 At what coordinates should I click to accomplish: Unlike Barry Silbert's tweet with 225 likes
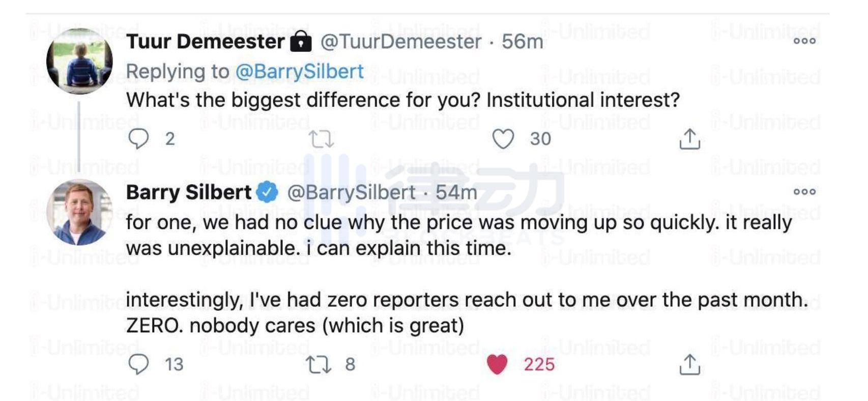(x=497, y=364)
